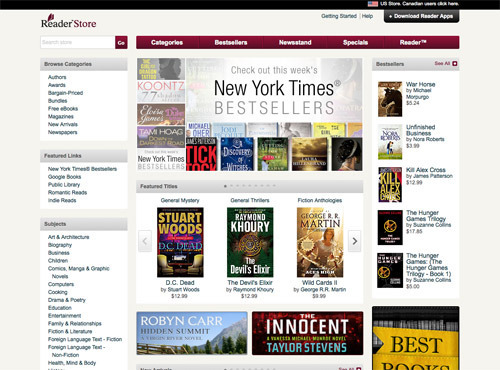Open the Newsstand menu item
The height and width of the screenshot is (370, 500).
tap(295, 42)
